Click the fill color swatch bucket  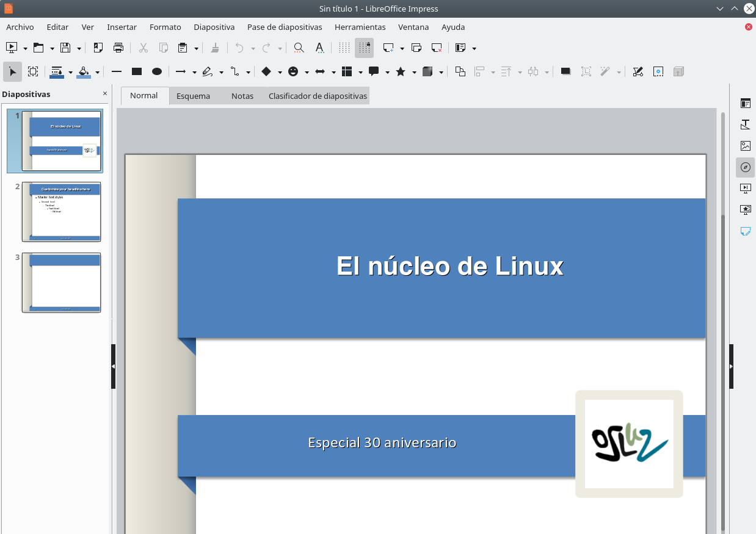[x=84, y=71]
